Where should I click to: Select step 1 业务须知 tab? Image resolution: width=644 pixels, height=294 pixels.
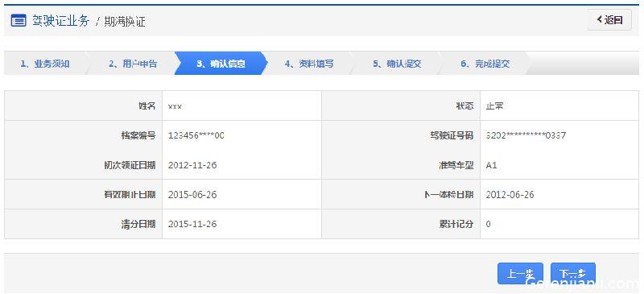pyautogui.click(x=45, y=64)
